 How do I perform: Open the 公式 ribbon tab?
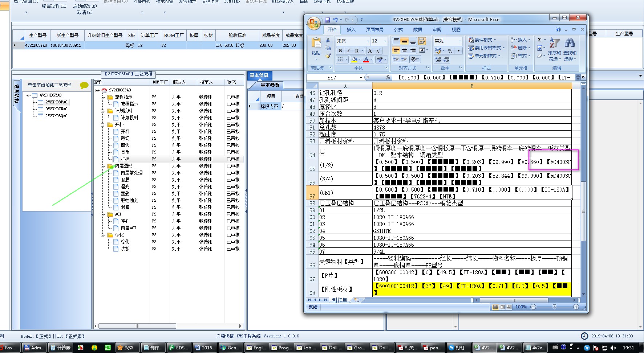(398, 29)
